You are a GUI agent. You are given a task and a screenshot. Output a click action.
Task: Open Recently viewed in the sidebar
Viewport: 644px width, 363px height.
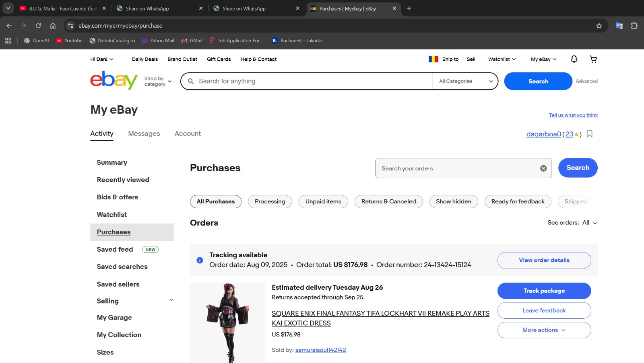123,180
